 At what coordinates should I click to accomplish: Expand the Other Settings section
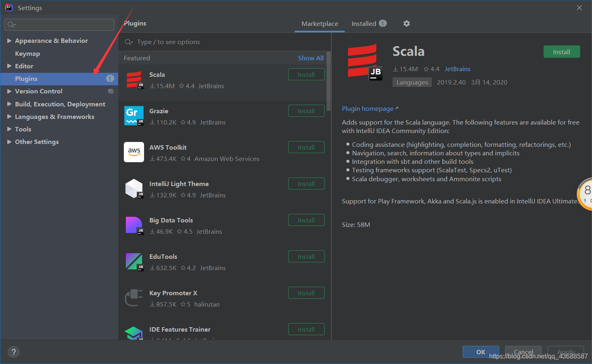(9, 142)
